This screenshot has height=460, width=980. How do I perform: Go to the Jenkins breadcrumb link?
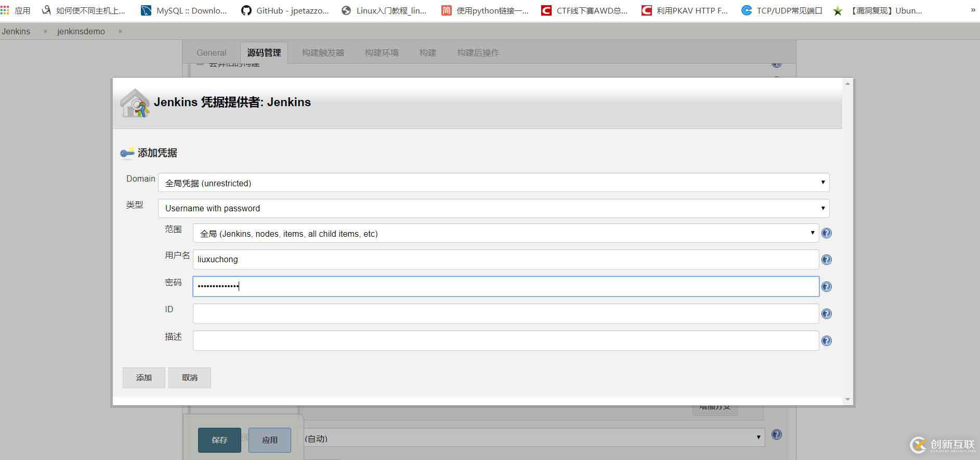point(16,31)
